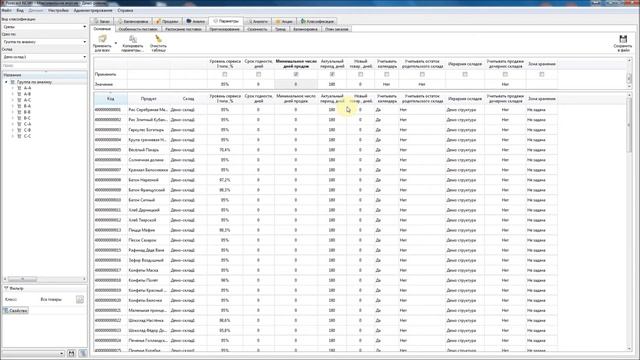
Task: Click the cart icon next to B-B
Action: pos(19,112)
